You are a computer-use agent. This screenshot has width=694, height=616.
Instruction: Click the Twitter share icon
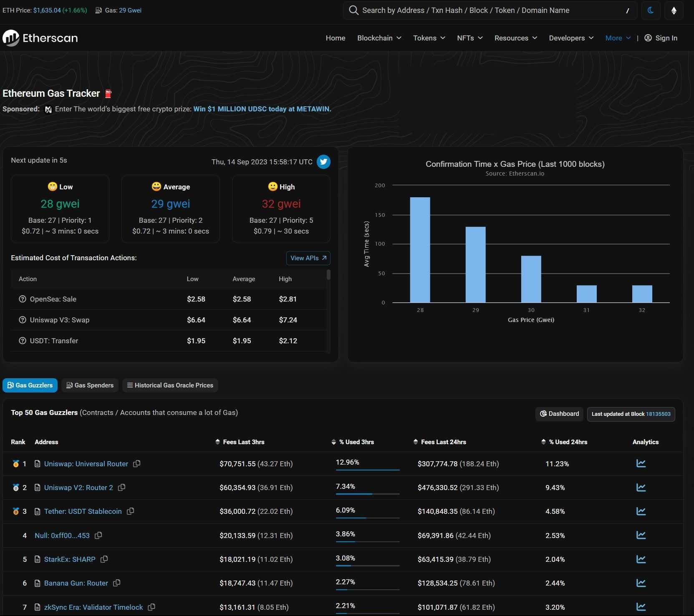point(323,162)
